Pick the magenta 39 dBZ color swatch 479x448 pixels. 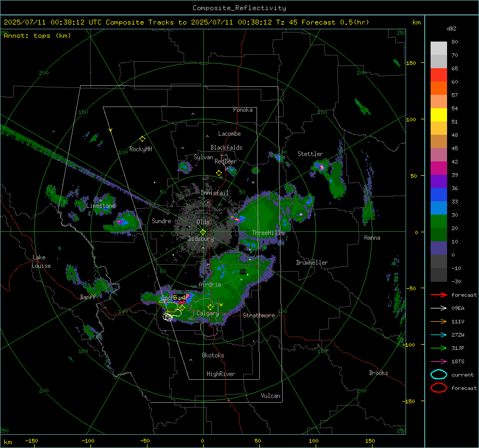point(439,168)
